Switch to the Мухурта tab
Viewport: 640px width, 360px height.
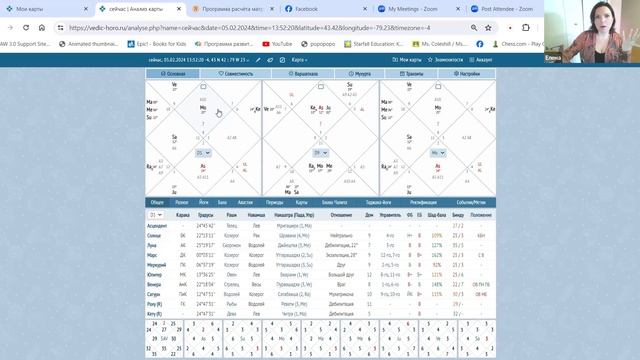(359, 73)
